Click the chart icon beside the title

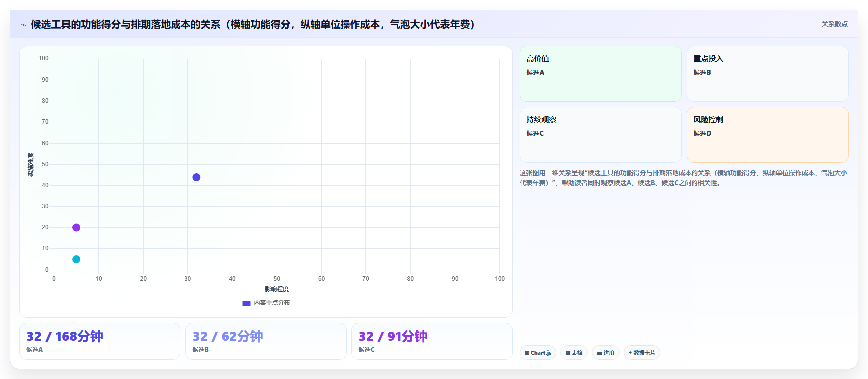coord(23,25)
